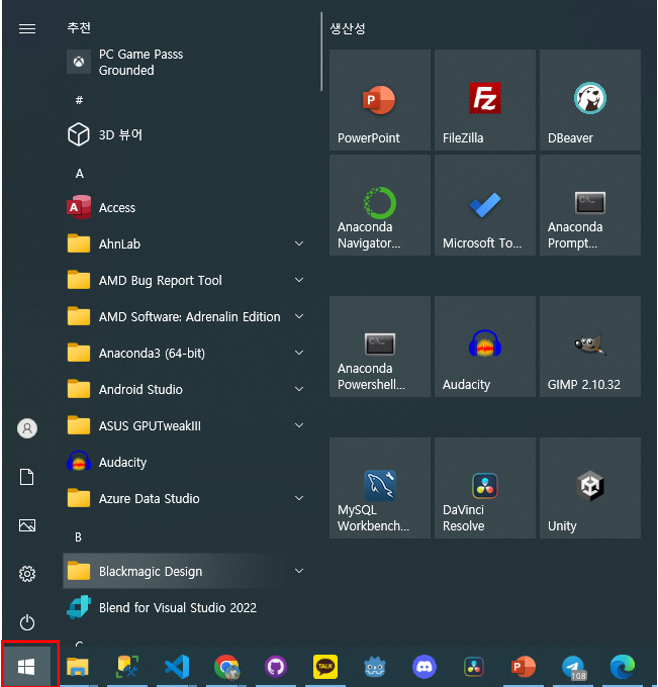Open Godot engine from the taskbar
The width and height of the screenshot is (658, 687).
[x=375, y=667]
